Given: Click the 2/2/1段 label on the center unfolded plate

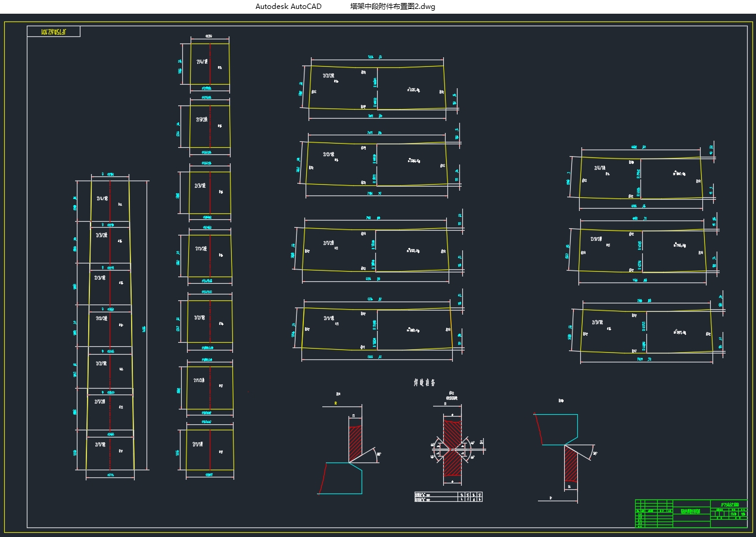Looking at the screenshot, I should tap(329, 154).
